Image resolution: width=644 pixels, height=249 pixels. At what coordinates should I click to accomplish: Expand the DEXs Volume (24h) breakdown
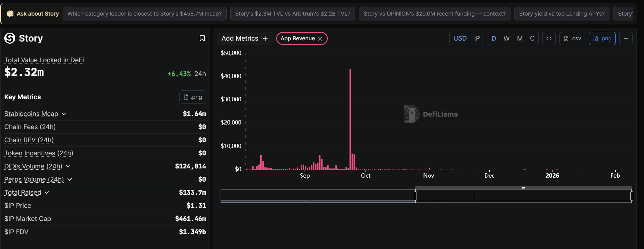click(68, 166)
